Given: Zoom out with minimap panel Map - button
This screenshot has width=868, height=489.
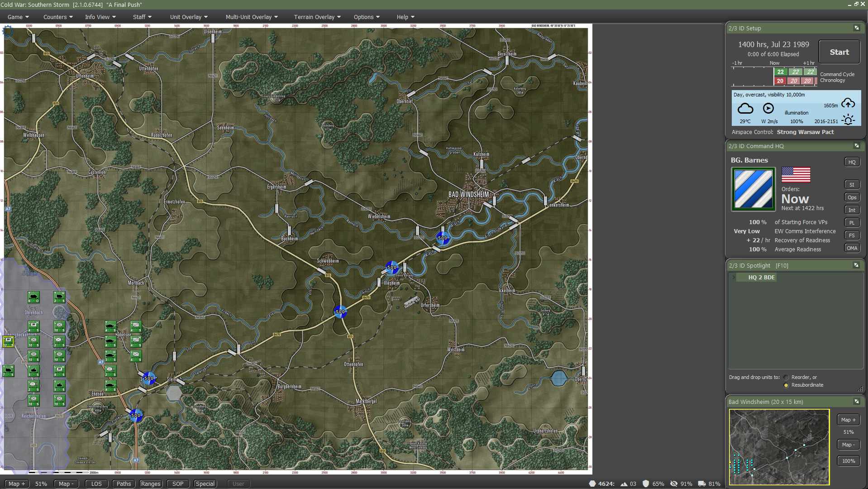Looking at the screenshot, I should coord(848,445).
